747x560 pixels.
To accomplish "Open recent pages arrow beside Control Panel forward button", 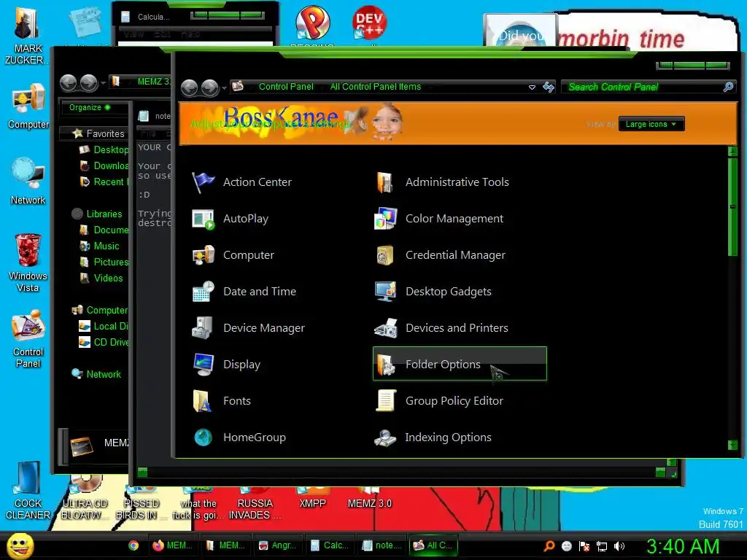I will [x=224, y=87].
